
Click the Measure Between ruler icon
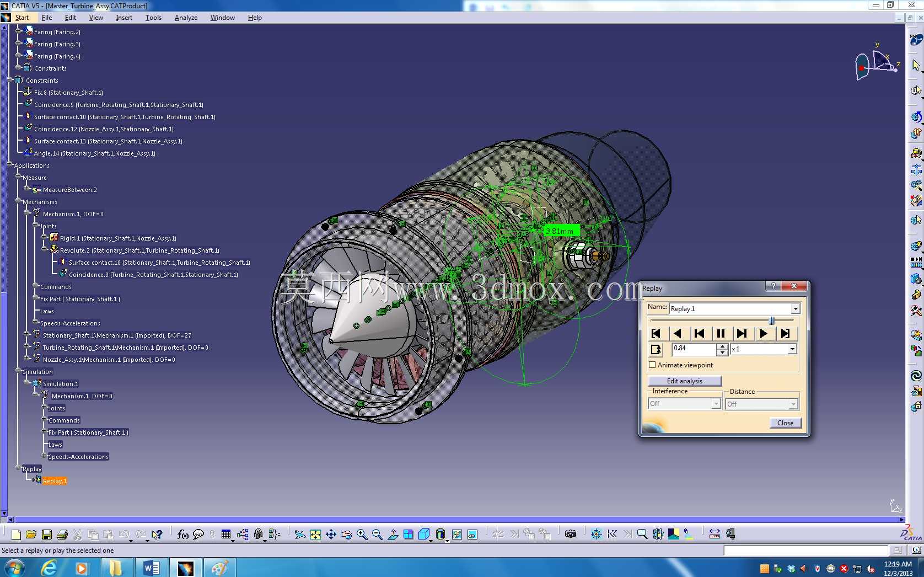coord(715,534)
